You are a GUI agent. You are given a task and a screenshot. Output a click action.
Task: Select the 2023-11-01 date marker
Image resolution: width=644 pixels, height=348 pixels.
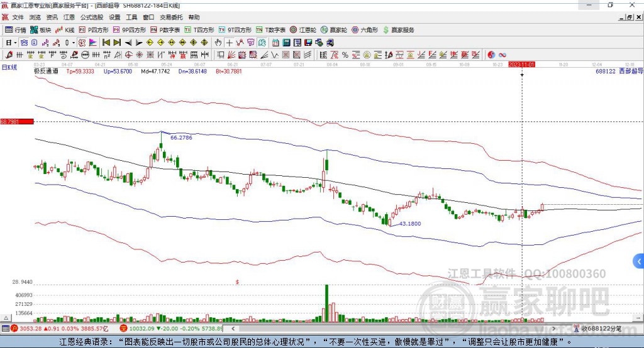point(521,65)
